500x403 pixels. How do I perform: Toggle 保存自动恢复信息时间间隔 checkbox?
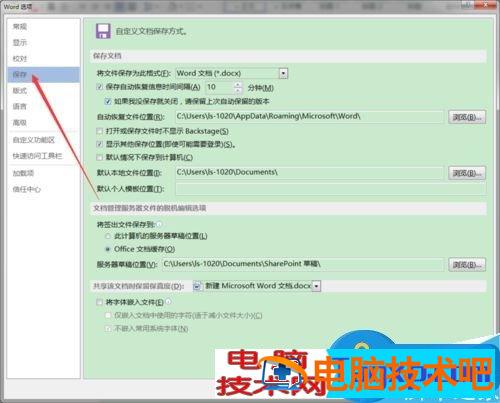tap(99, 87)
